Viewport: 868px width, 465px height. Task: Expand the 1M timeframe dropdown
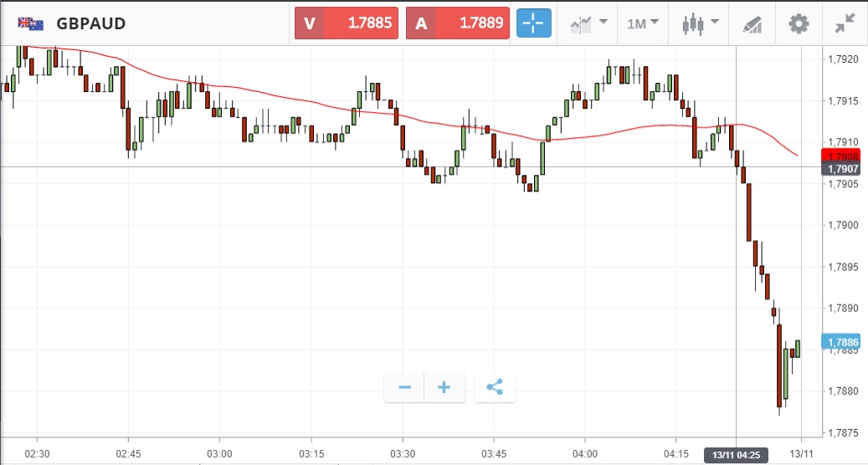point(643,23)
